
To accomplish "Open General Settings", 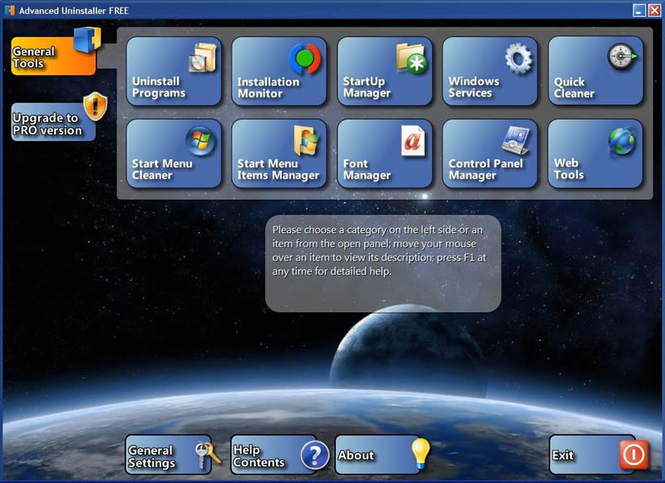I will coord(168,455).
